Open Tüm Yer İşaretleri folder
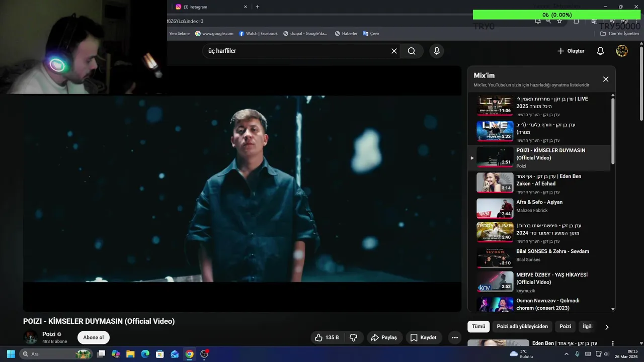The image size is (644, 362). tap(620, 34)
